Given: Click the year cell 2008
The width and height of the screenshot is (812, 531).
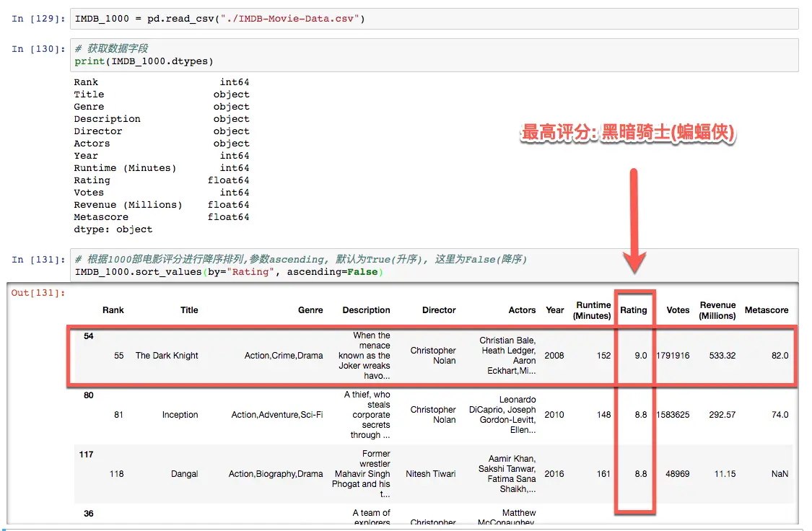Looking at the screenshot, I should click(554, 356).
